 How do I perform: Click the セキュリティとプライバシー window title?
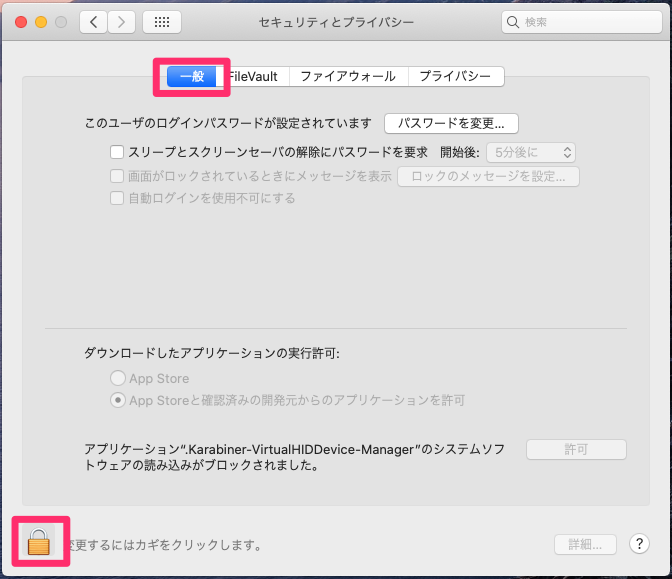336,22
